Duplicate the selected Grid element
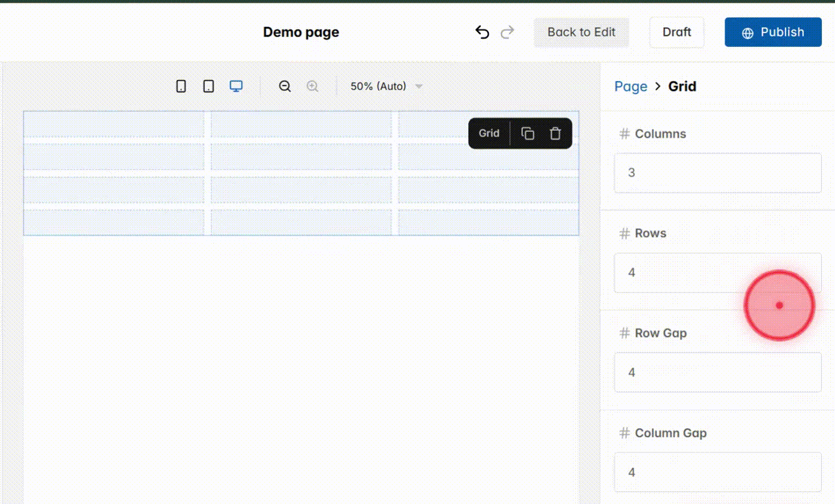The width and height of the screenshot is (835, 504). point(528,133)
